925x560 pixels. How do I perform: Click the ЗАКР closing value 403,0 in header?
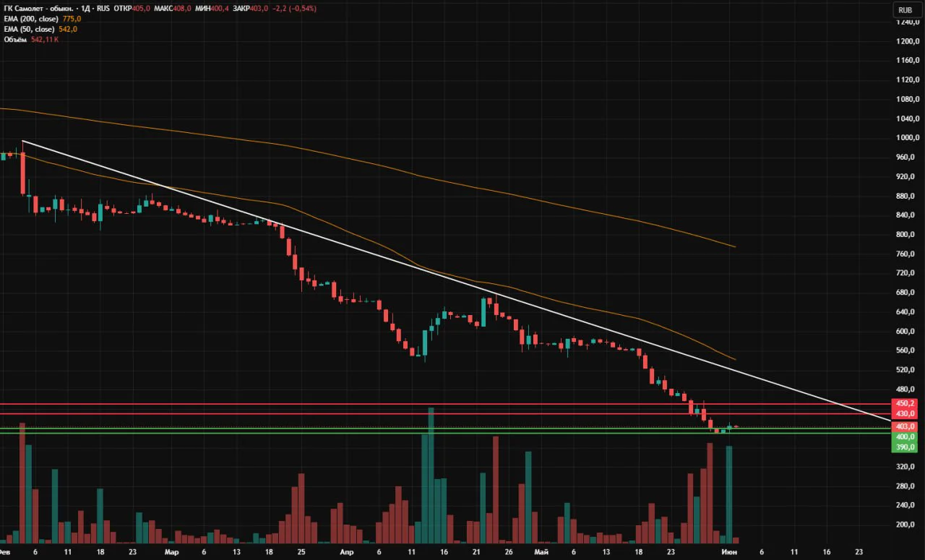(258, 8)
